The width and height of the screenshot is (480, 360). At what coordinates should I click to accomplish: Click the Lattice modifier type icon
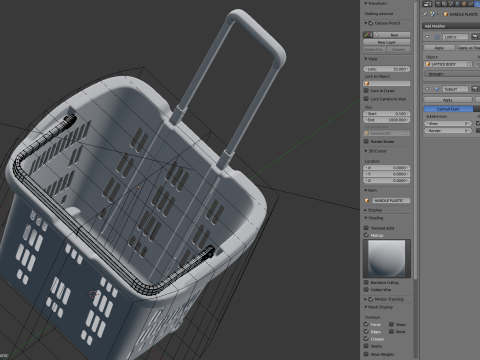437,37
